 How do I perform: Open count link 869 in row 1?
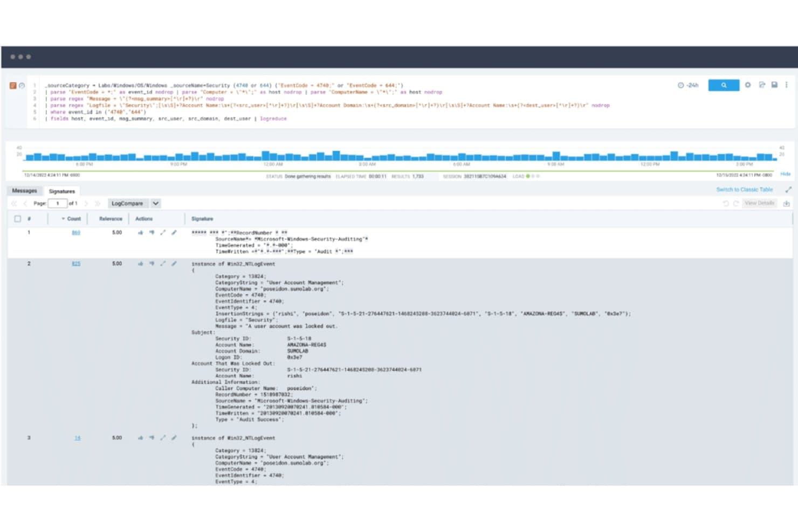[76, 233]
